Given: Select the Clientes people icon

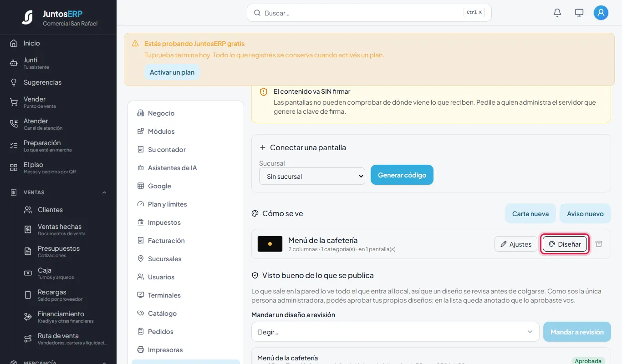Looking at the screenshot, I should pos(28,210).
